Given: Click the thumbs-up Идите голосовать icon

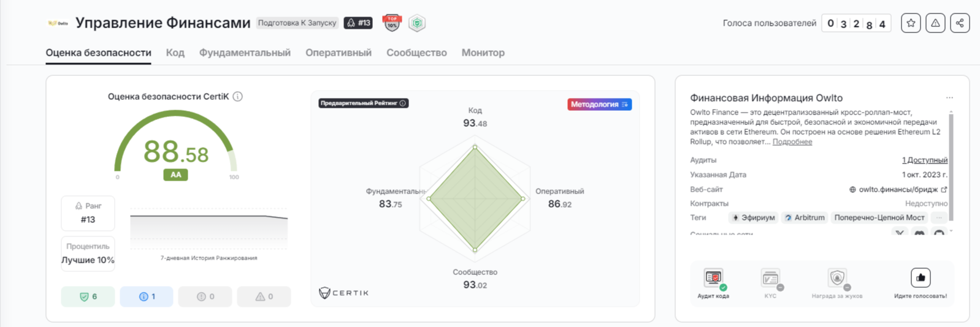Looking at the screenshot, I should click(921, 278).
